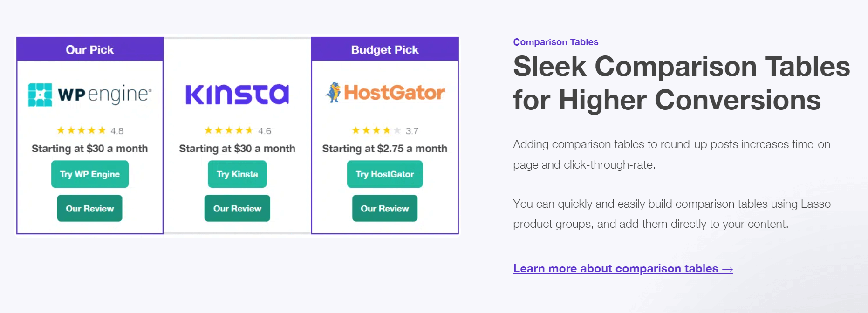
Task: Click the Comparison Tables purple label
Action: tap(555, 42)
